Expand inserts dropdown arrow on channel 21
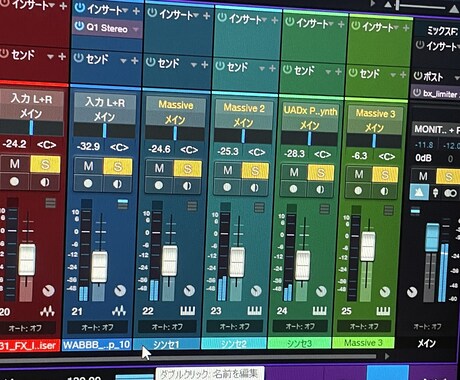This screenshot has width=460, height=380. (x=125, y=11)
